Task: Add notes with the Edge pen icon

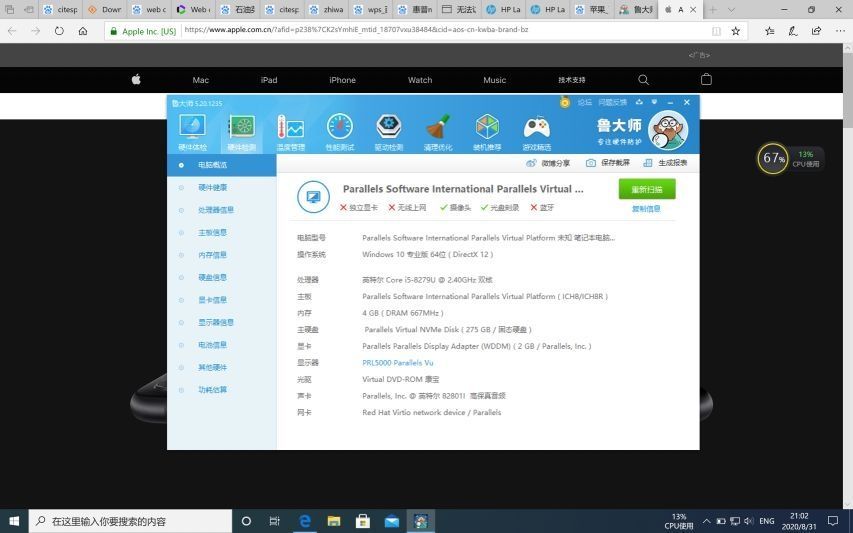Action: (x=793, y=31)
